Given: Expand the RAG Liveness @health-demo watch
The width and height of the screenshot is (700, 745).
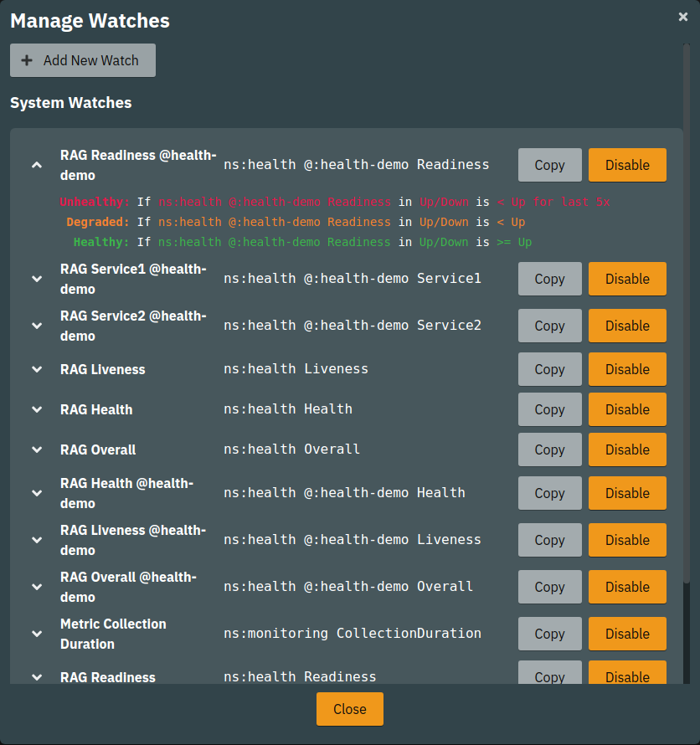Looking at the screenshot, I should pos(36,540).
